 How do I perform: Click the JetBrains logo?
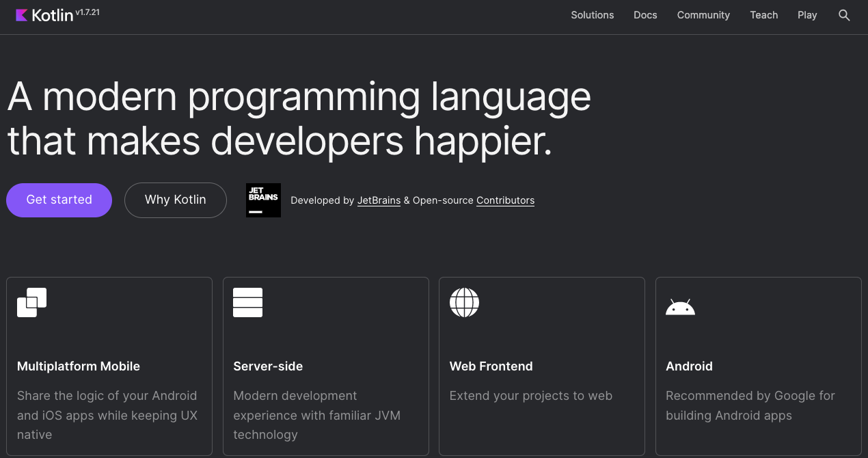(x=263, y=200)
